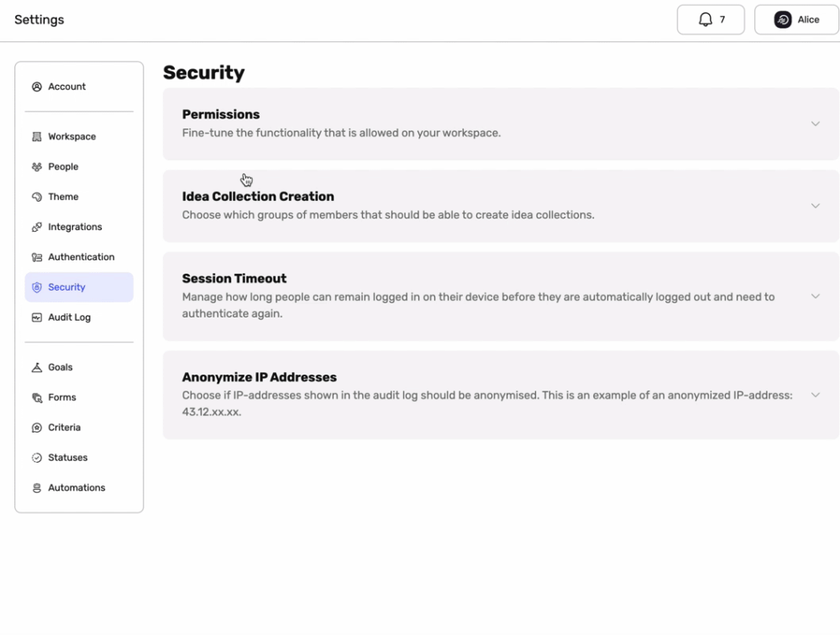
Task: Open the Alice user menu button
Action: (796, 20)
